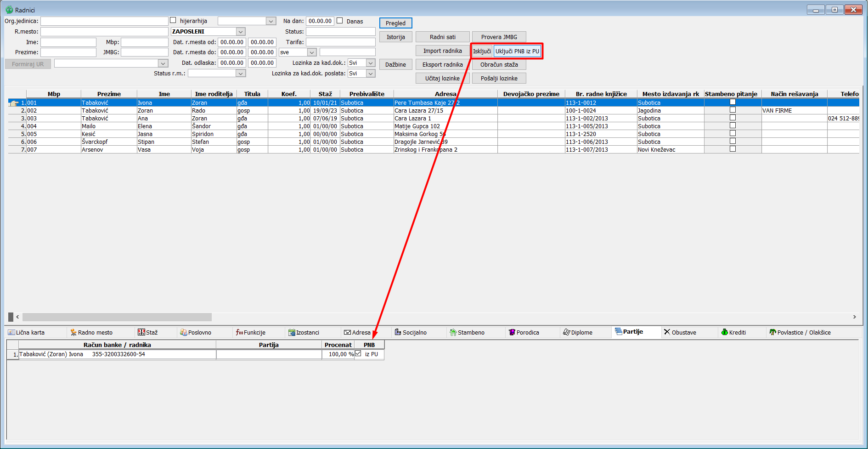Switch to the Porodica tab
868x449 pixels.
524,332
